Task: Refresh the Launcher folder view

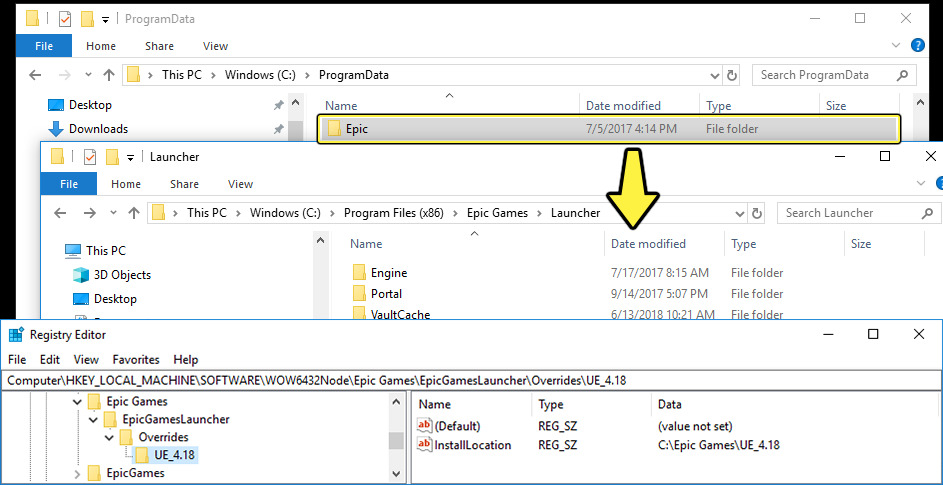Action: tap(757, 213)
